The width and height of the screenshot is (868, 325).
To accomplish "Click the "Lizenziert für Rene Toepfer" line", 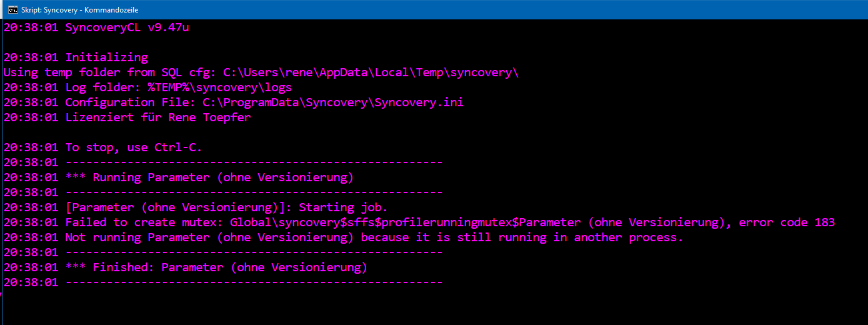I will coord(157,117).
